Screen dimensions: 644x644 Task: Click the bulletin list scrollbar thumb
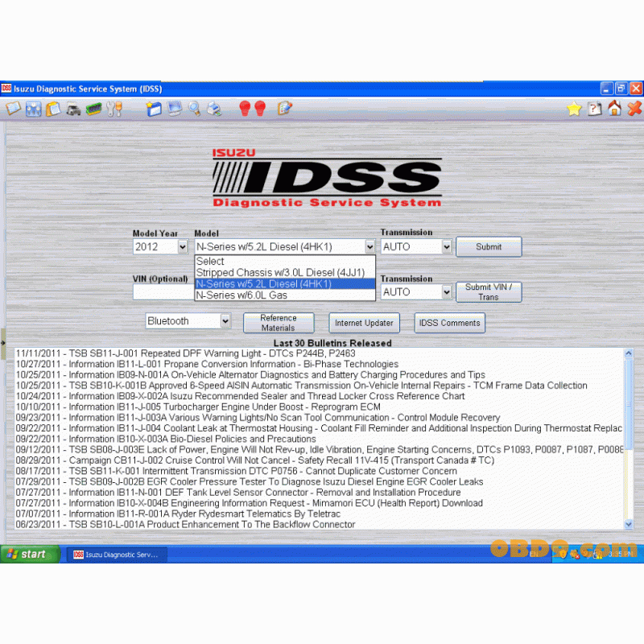(x=629, y=404)
